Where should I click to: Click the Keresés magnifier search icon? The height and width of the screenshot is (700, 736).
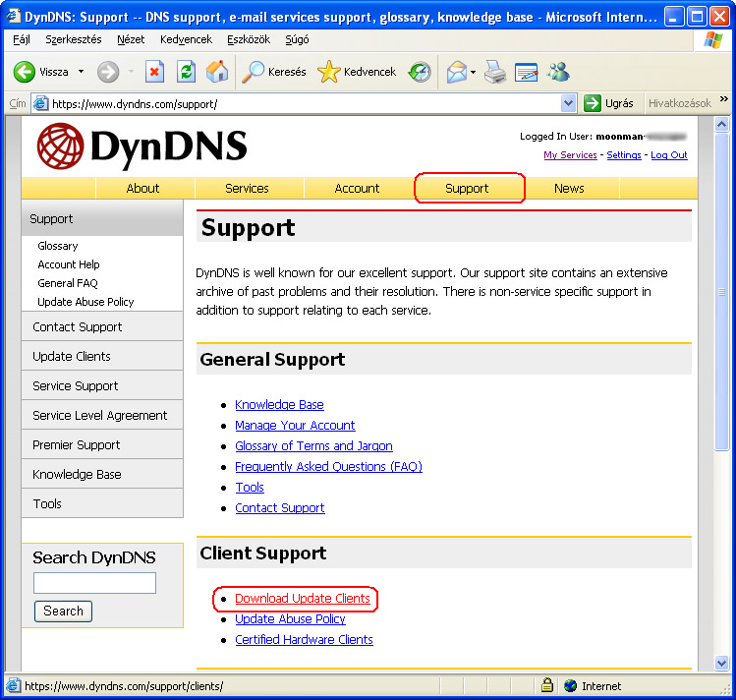click(x=253, y=72)
